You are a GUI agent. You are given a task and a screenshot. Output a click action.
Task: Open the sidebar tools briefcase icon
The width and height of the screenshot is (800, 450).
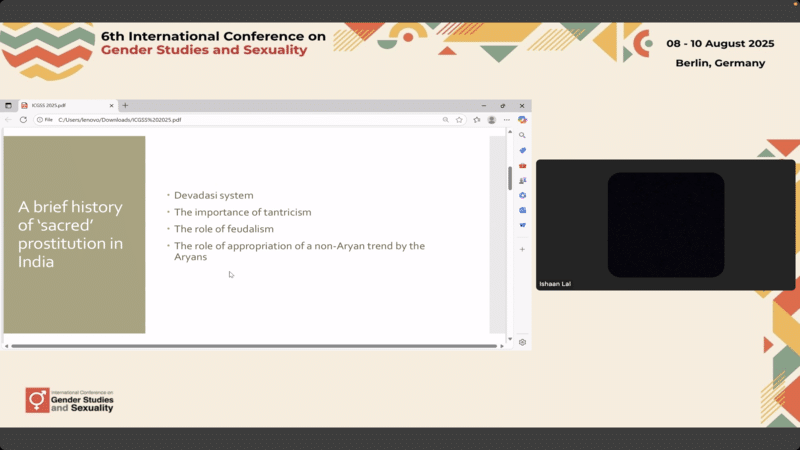[522, 165]
